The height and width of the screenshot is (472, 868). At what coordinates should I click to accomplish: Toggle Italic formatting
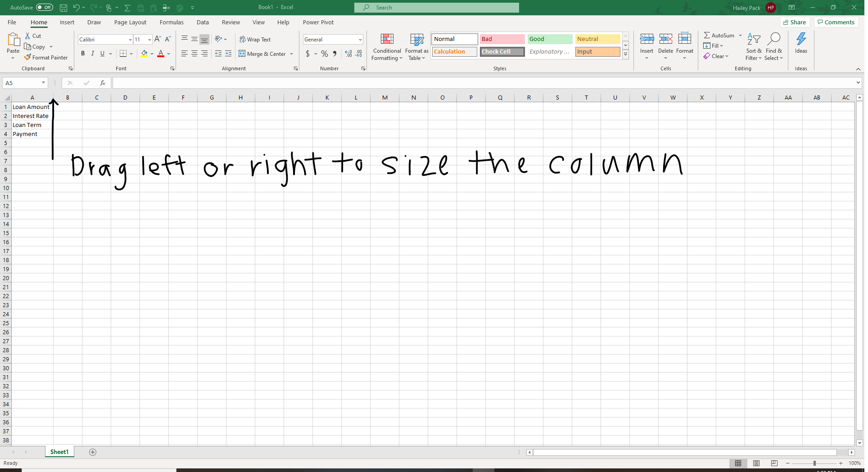click(x=93, y=54)
